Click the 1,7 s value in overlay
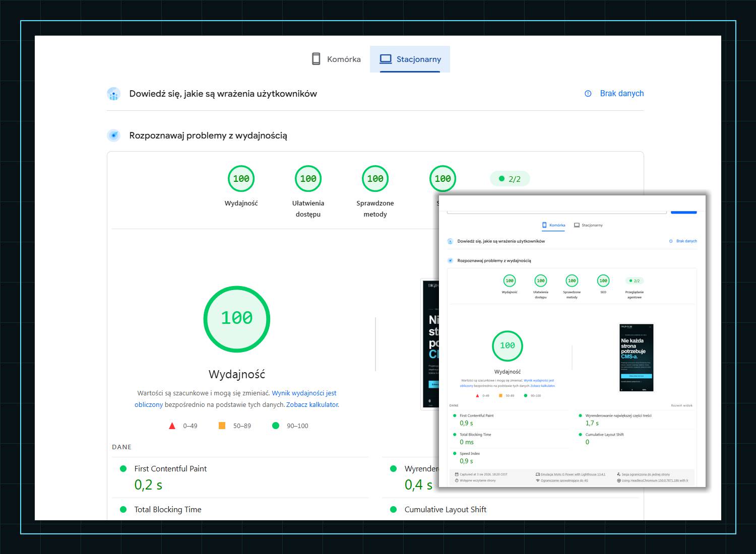This screenshot has width=756, height=554. [592, 423]
